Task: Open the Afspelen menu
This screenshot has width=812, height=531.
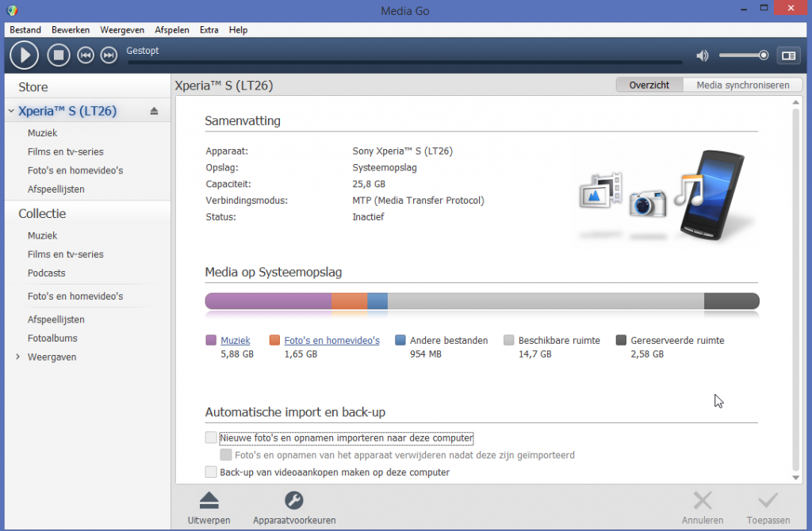Action: [172, 30]
